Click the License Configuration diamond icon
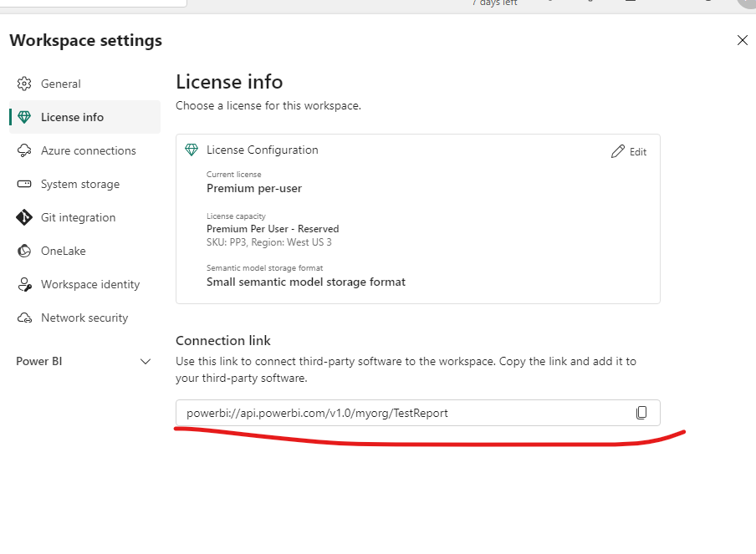The height and width of the screenshot is (554, 756). pyautogui.click(x=192, y=150)
